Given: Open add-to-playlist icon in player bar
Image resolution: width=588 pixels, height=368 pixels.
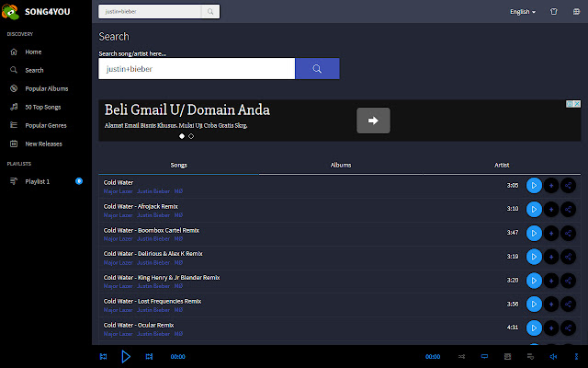Looking at the screenshot, I should [x=530, y=356].
